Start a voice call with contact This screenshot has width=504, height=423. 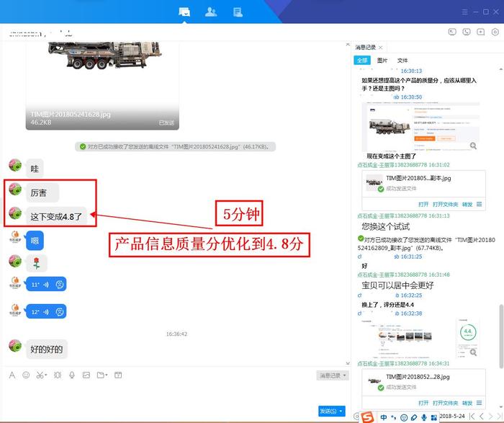[x=467, y=32]
